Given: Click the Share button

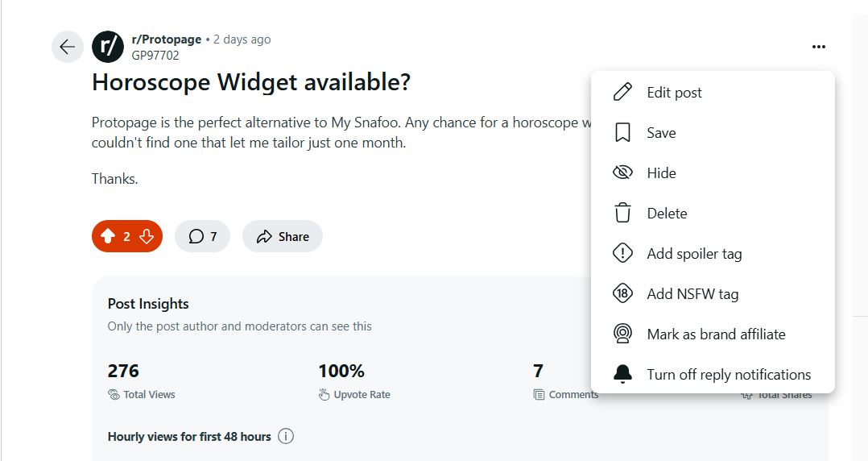Looking at the screenshot, I should tap(283, 237).
